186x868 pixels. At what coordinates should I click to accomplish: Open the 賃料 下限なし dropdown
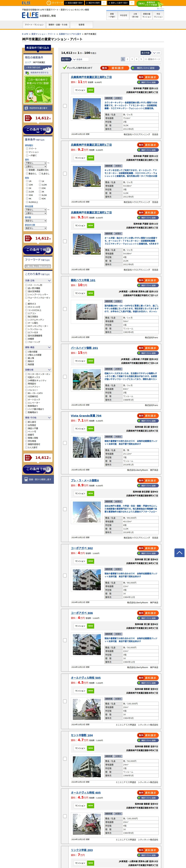tap(36, 163)
